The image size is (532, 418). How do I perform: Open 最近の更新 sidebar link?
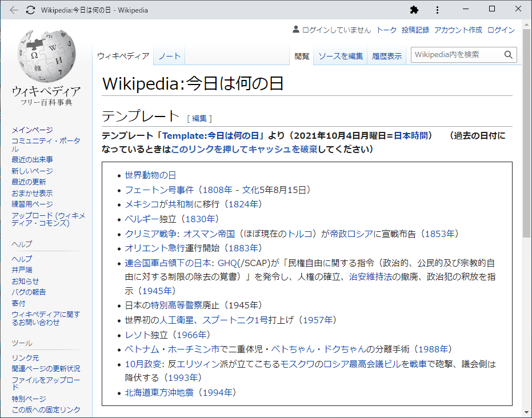29,182
